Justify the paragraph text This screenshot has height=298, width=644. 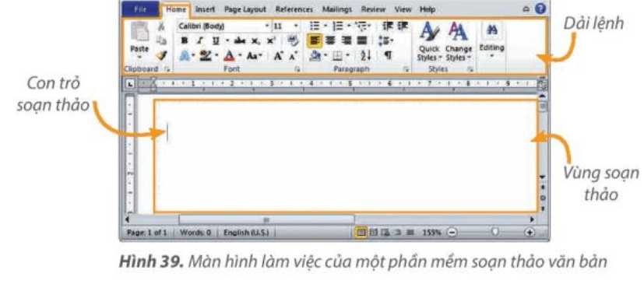[362, 40]
